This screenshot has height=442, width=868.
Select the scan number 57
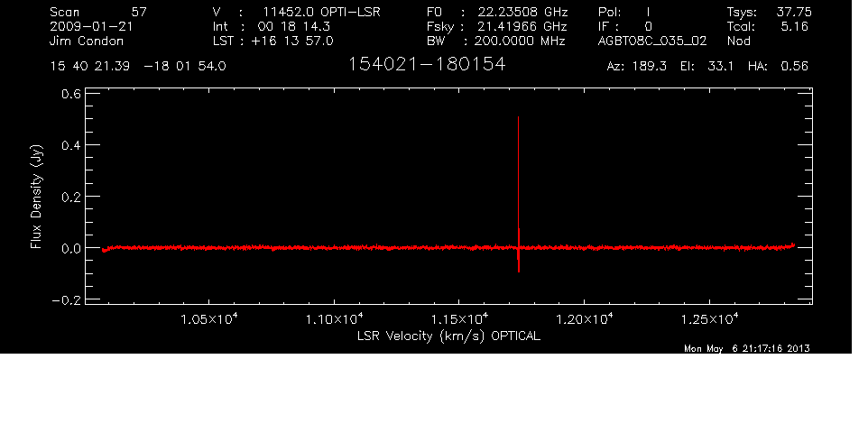(139, 12)
